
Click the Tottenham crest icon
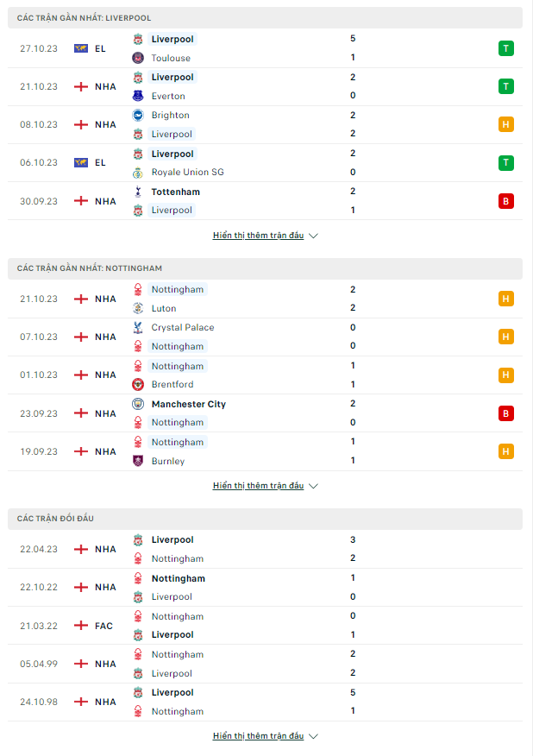click(138, 192)
